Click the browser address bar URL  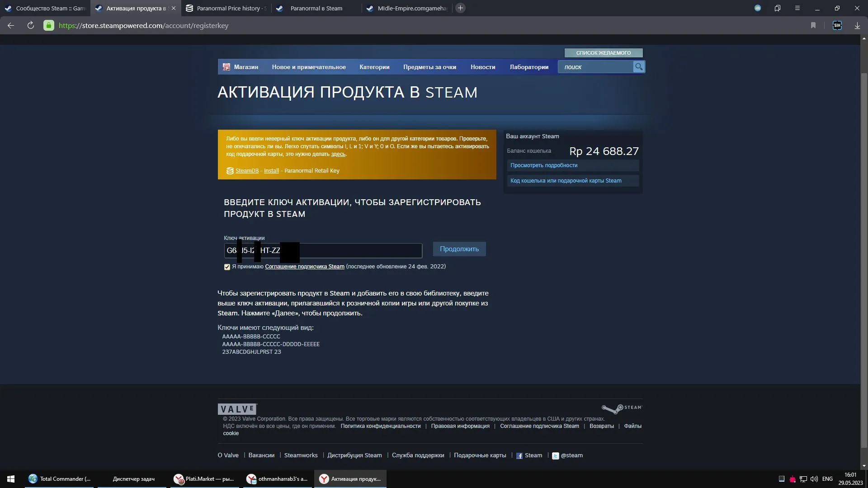point(143,26)
